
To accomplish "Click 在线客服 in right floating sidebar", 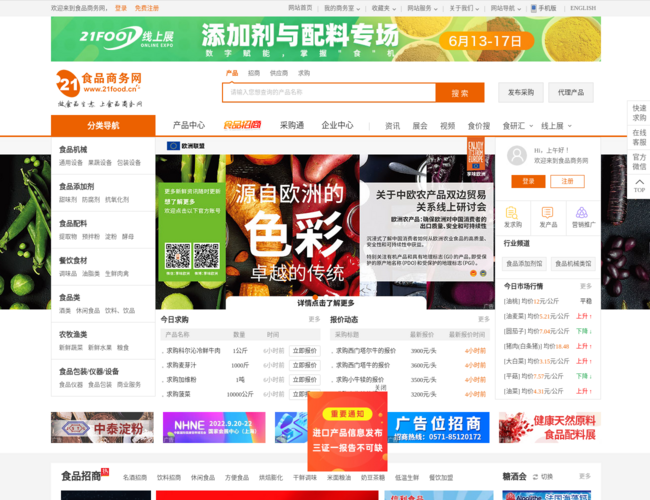I will (x=639, y=137).
